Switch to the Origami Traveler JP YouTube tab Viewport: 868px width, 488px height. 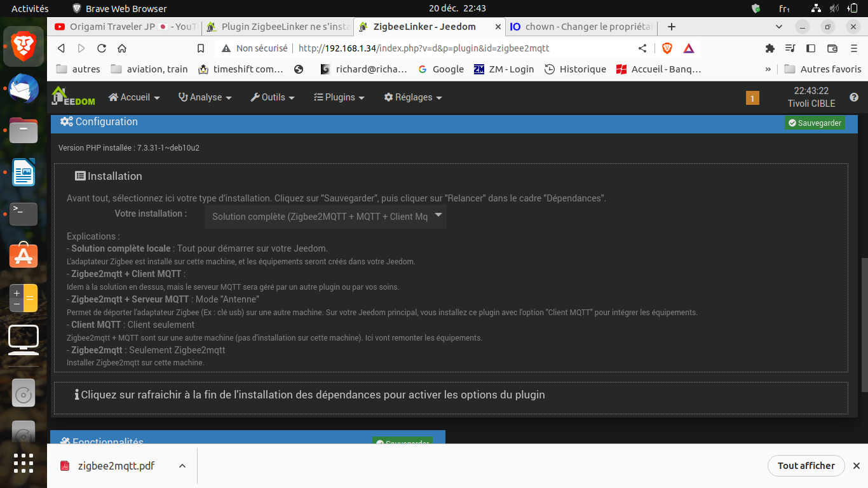point(125,27)
